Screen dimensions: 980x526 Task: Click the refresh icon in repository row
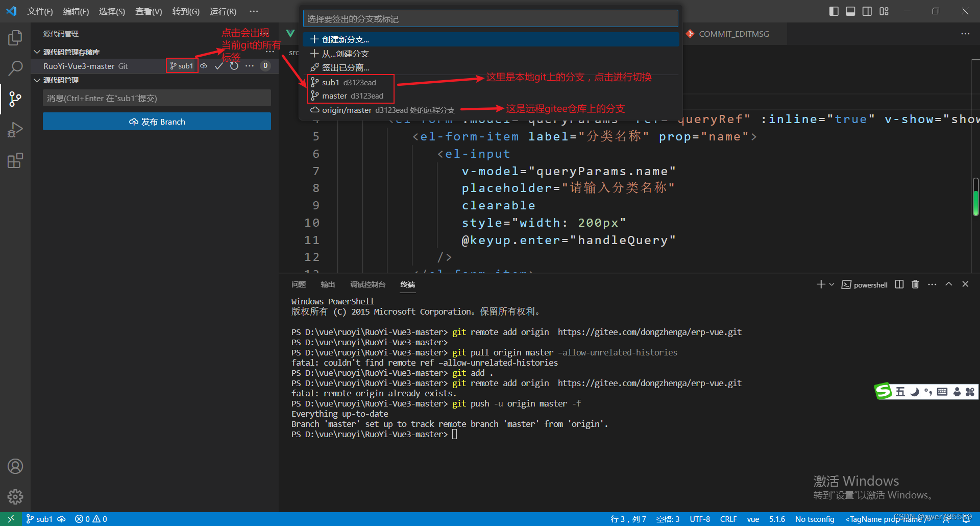(x=234, y=66)
